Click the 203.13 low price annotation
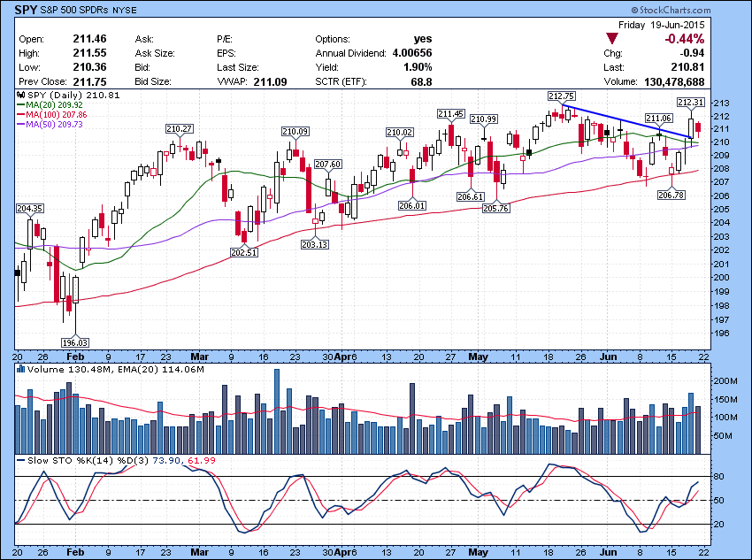 (x=315, y=244)
